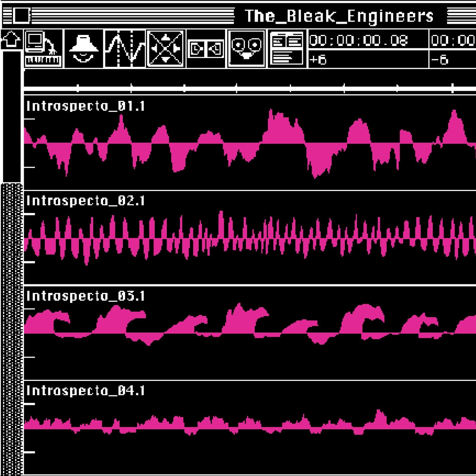This screenshot has width=476, height=476.
Task: Click the timeline ruler bar
Action: tap(250, 88)
